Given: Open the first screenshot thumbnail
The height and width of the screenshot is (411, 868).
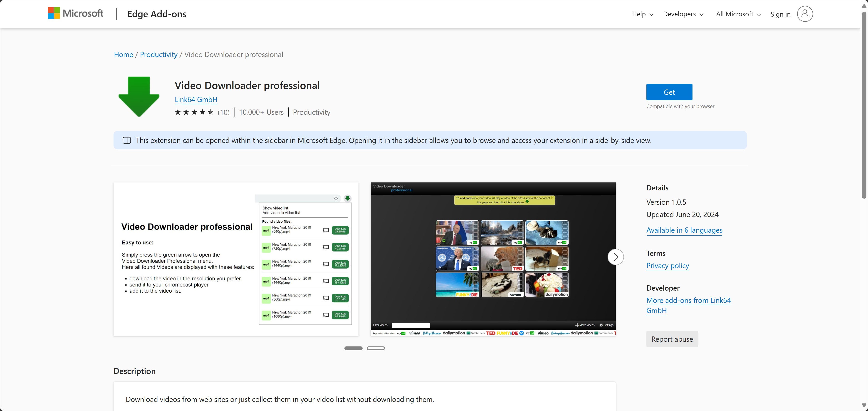Looking at the screenshot, I should coord(236,259).
